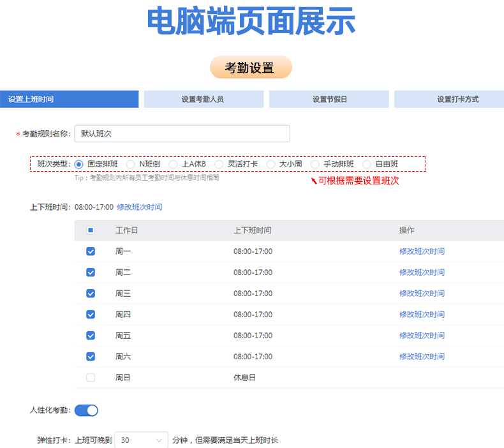
Task: Edit shift time for 周六 row
Action: pyautogui.click(x=422, y=356)
